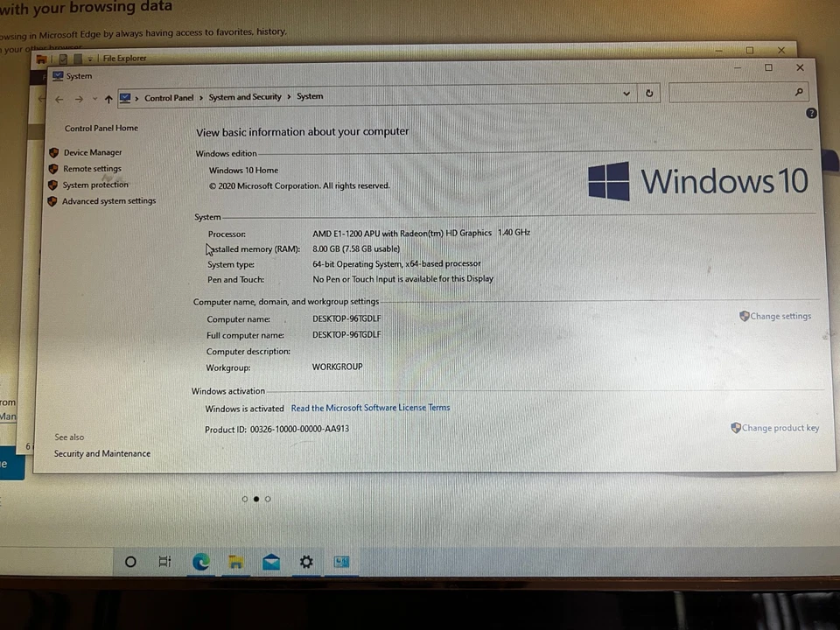Open System protection settings
Image resolution: width=840 pixels, height=630 pixels.
[94, 185]
